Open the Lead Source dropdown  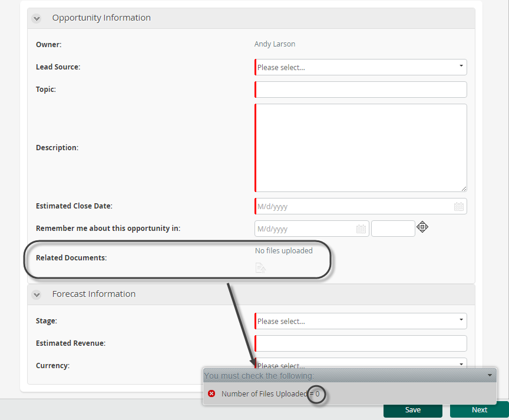361,67
